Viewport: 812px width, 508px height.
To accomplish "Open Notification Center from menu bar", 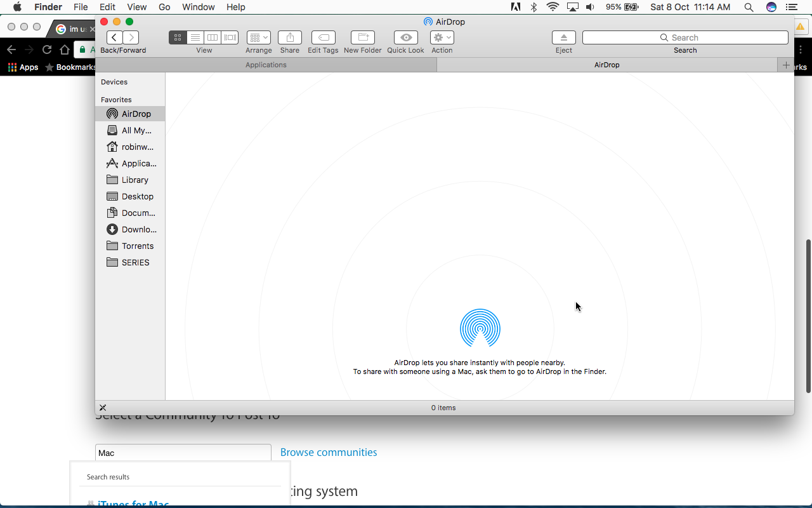I will pos(791,7).
